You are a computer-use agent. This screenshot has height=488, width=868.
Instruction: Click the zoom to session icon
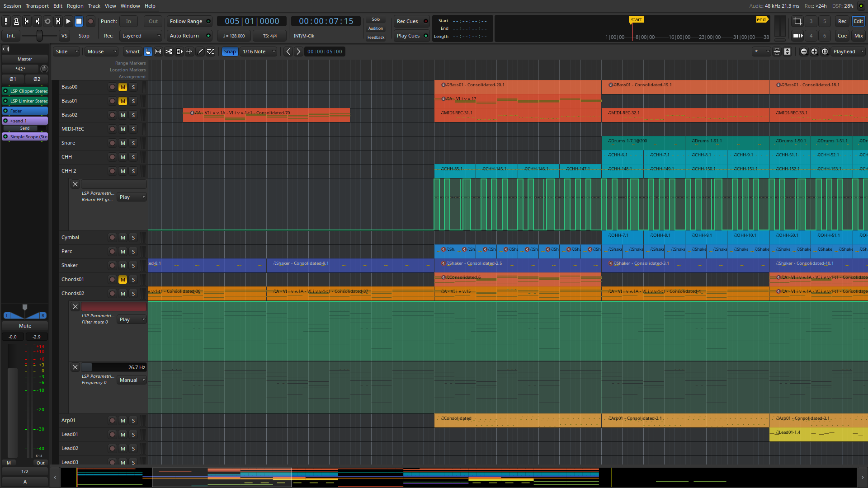825,52
